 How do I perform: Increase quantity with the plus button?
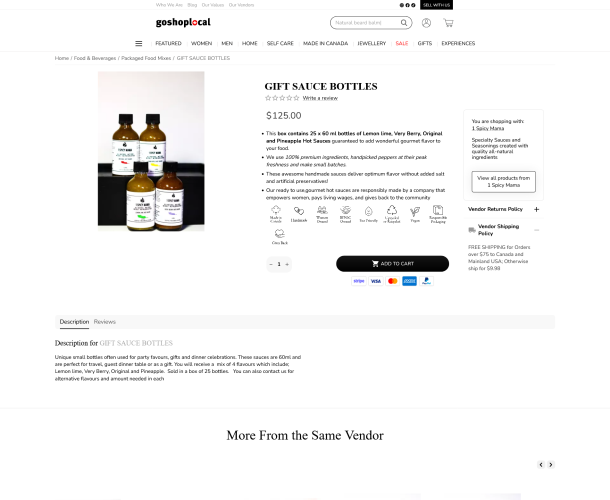tap(287, 264)
